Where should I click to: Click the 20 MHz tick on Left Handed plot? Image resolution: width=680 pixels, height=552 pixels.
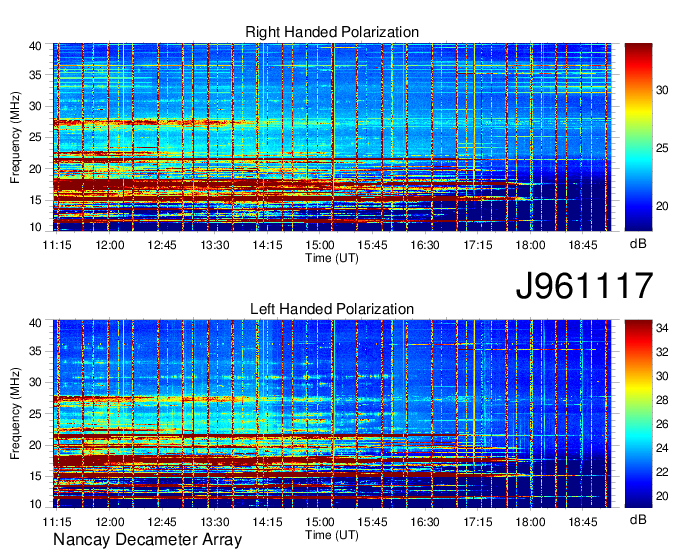coord(35,445)
